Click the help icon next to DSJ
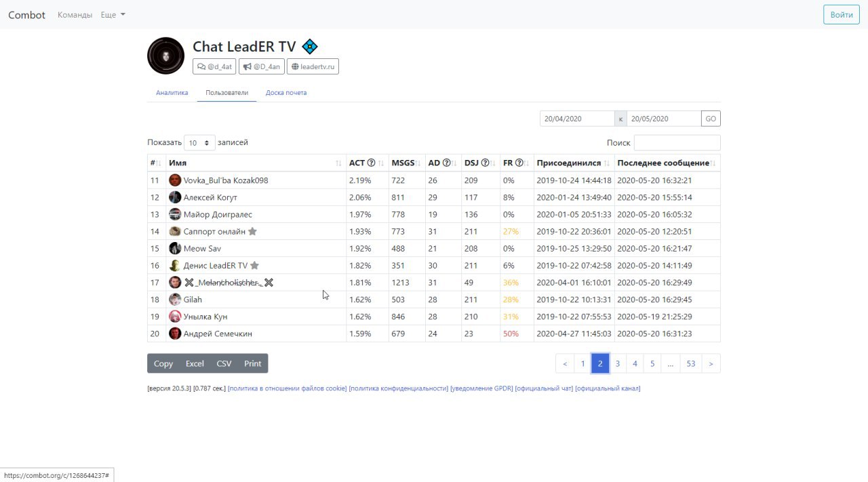Screen dimensions: 868x482 (x=485, y=163)
